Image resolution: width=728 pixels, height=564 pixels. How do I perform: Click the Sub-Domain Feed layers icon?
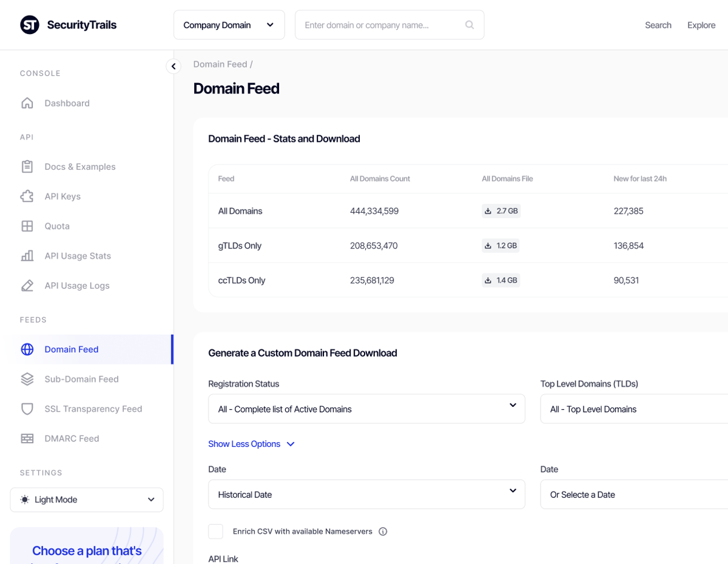(27, 379)
